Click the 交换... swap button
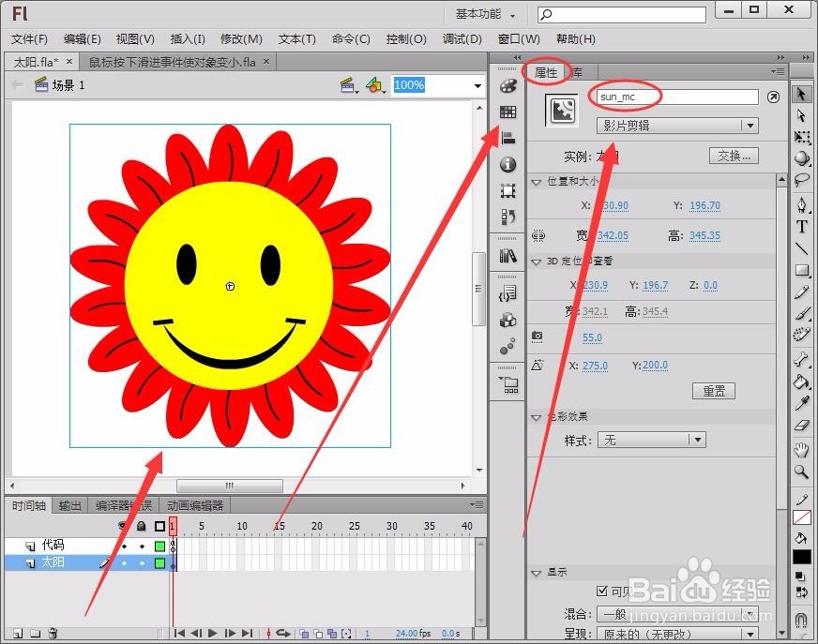This screenshot has width=818, height=644. tap(734, 156)
